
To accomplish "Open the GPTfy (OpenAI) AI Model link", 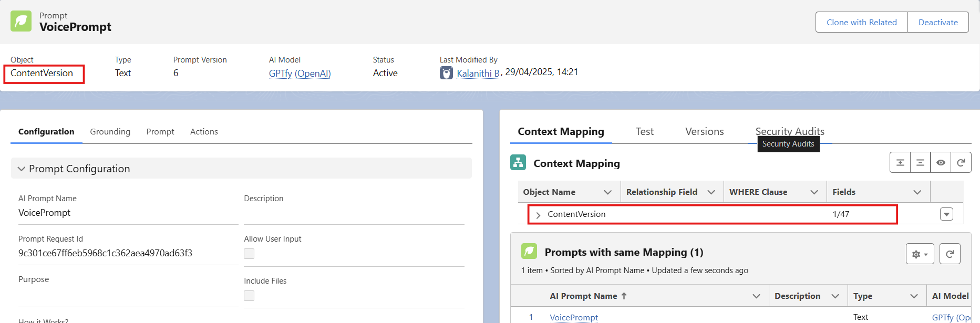I will 300,74.
